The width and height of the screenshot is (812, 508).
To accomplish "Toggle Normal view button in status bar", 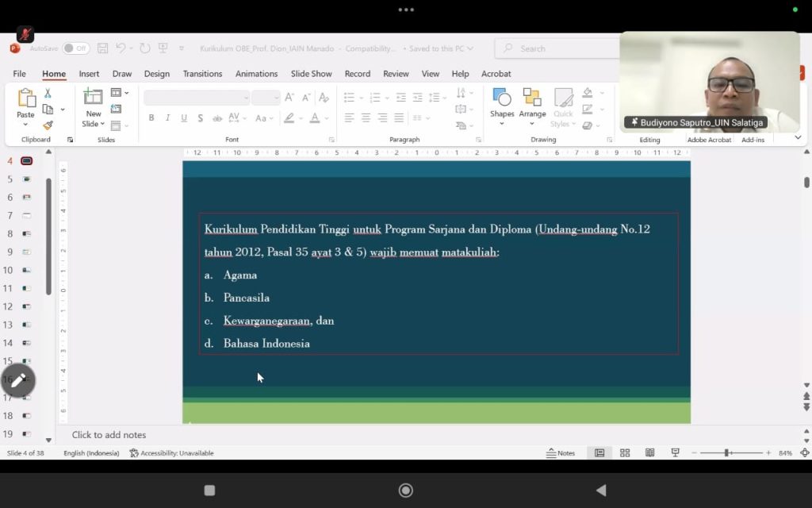I will point(599,452).
